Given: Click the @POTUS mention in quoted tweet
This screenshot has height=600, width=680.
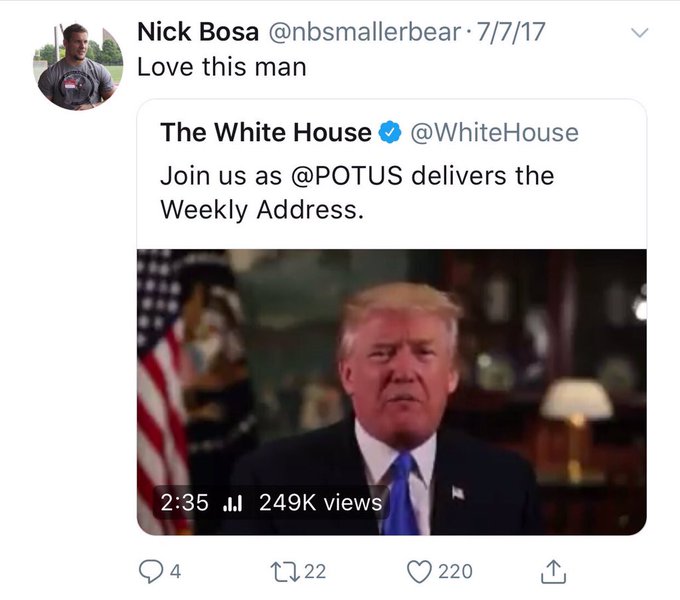Looking at the screenshot, I should pyautogui.click(x=347, y=176).
